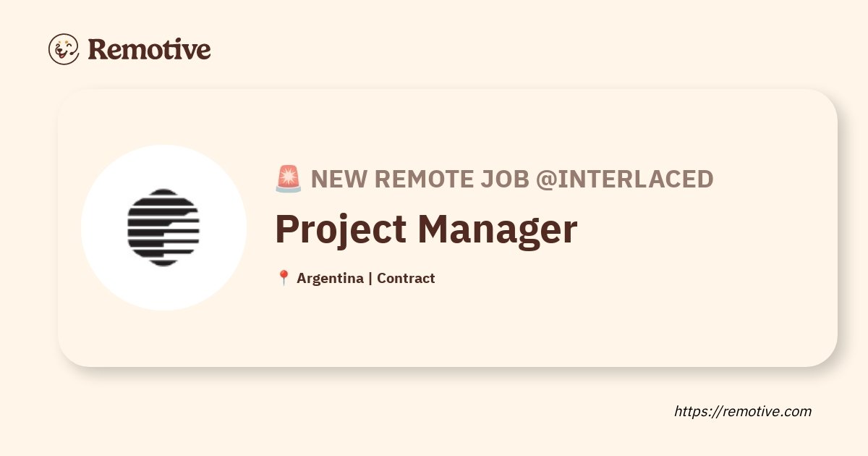The height and width of the screenshot is (456, 868).
Task: Click the red siren emoji icon
Action: coord(289,179)
